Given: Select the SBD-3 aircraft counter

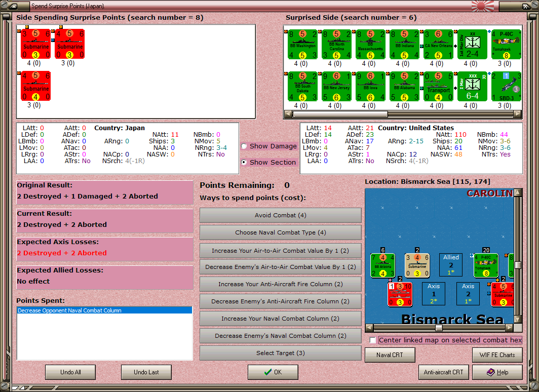Looking at the screenshot, I should coord(506,87).
